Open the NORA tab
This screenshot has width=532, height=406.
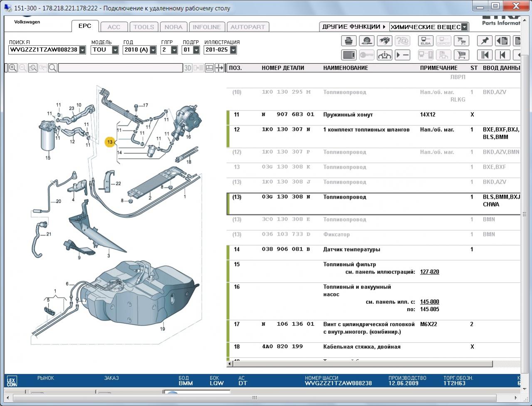[x=173, y=27]
